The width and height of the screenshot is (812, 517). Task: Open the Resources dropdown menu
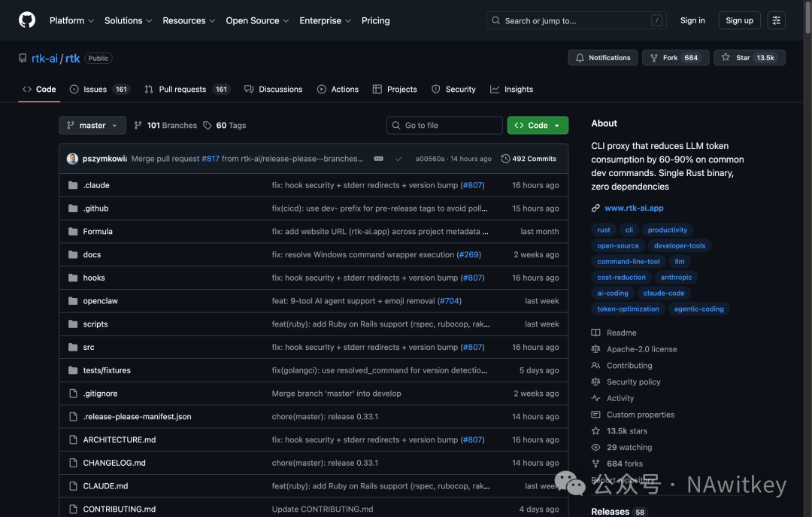189,21
